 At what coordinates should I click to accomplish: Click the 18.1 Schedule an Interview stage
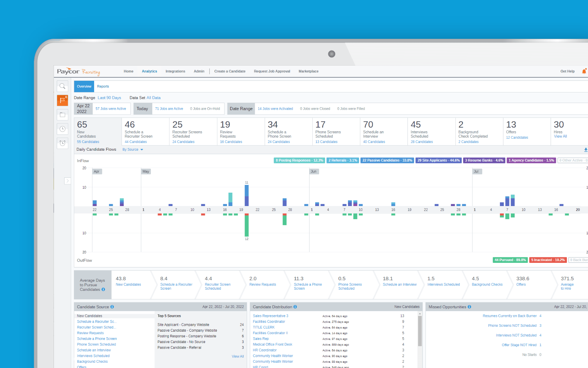400,281
